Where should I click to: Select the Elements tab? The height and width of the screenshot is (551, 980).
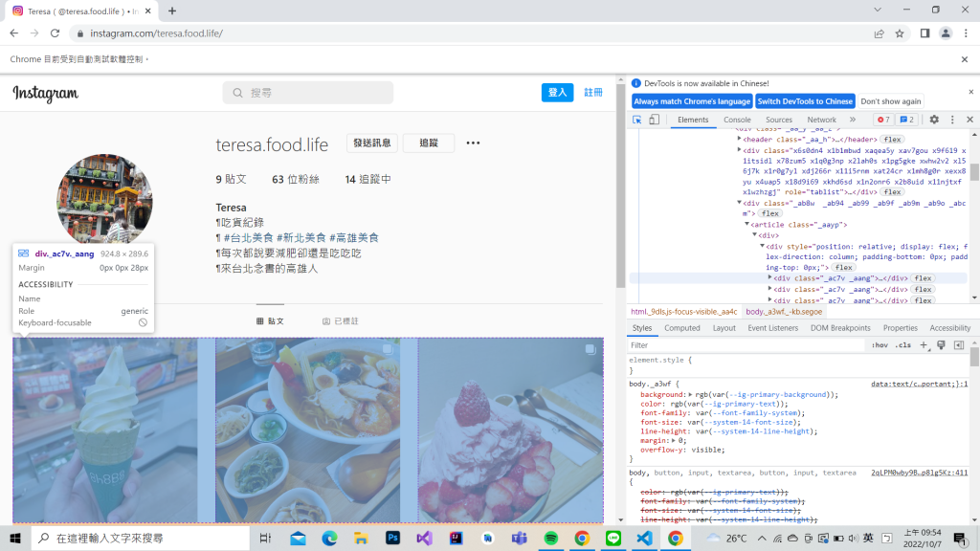[x=693, y=120]
